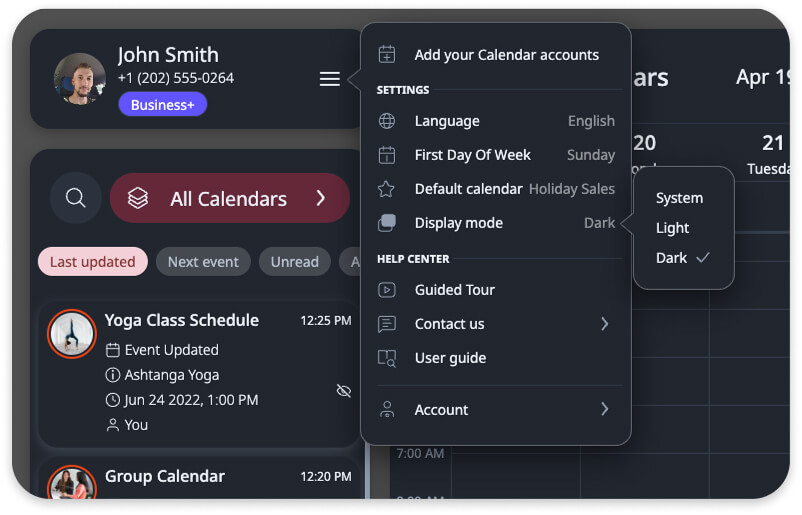
Task: Open the Group Calendar title
Action: click(x=165, y=476)
